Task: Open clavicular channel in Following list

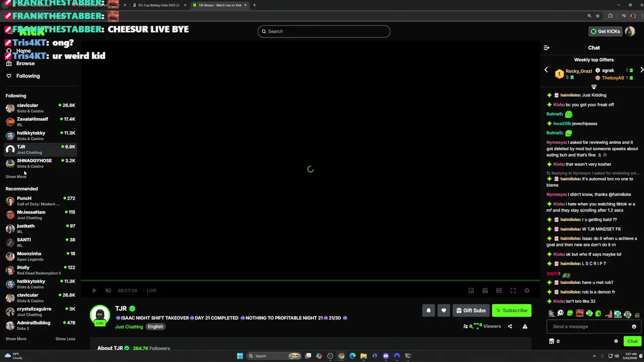Action: 40,108
